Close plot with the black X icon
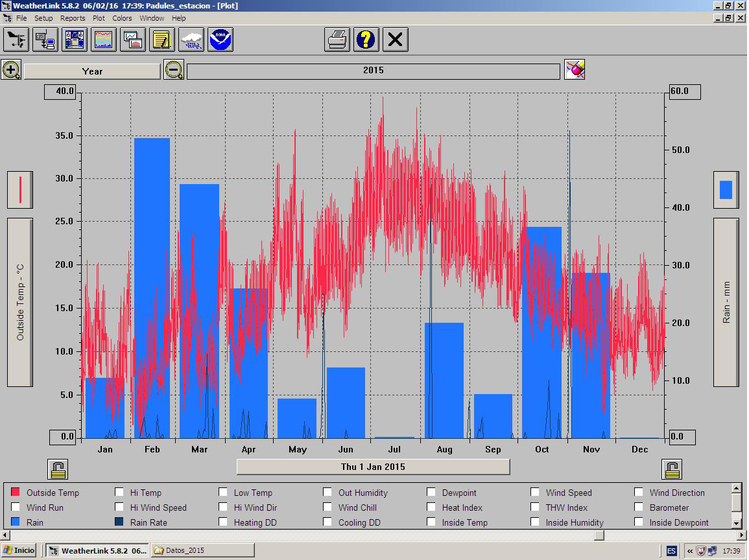 tap(396, 39)
